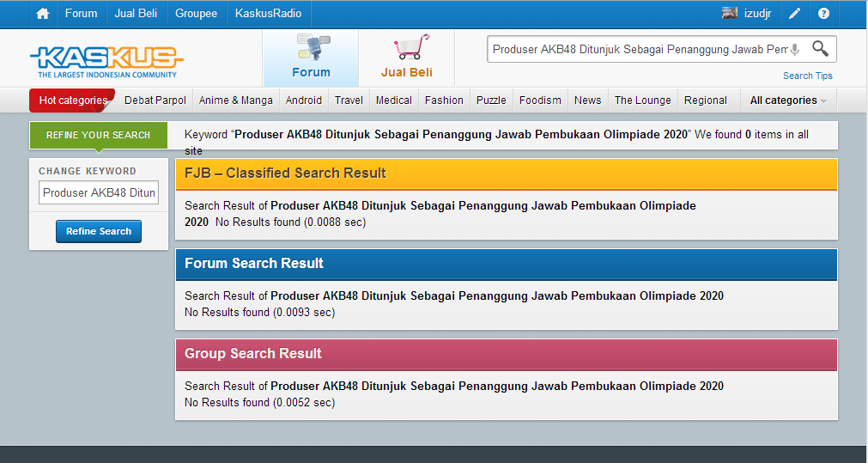Viewport: 868px width, 463px height.
Task: Click 'We found 0 items in all' text
Action: tap(752, 135)
